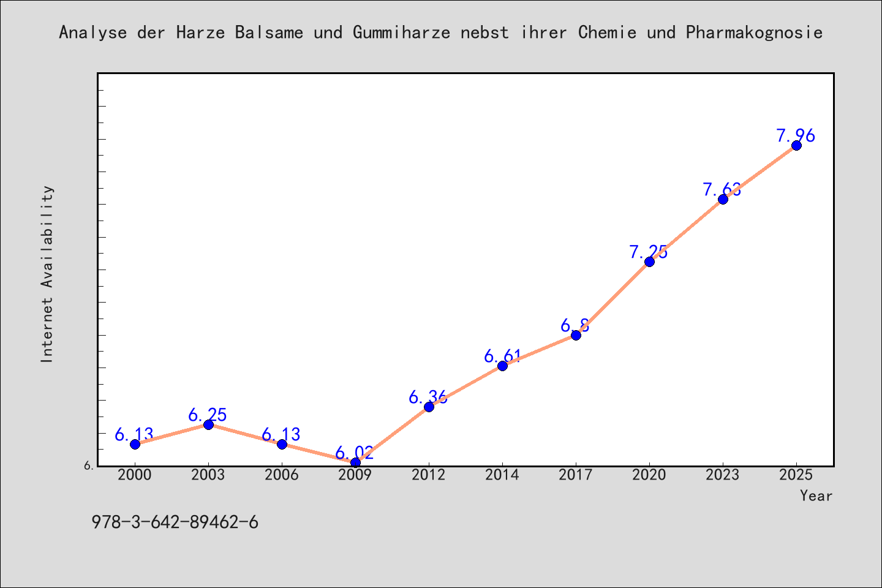
Task: Select the data point valued 7.63
Action: point(723,199)
